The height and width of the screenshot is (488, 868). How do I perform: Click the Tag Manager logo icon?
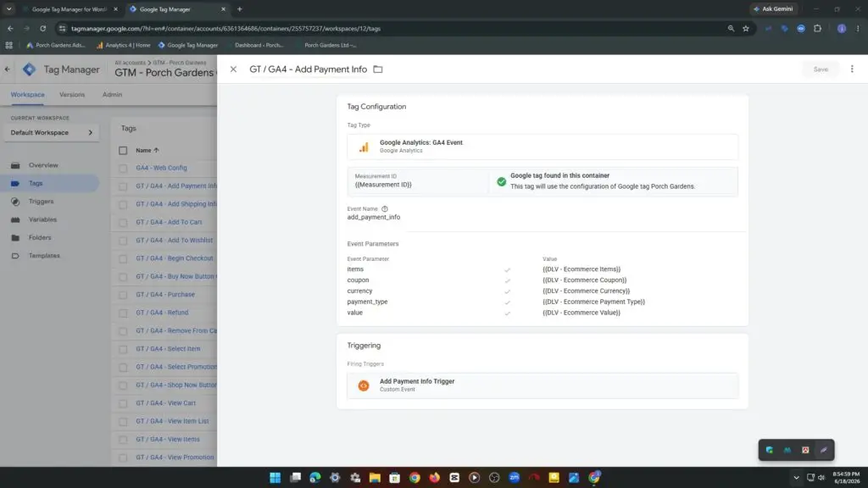tap(30, 69)
